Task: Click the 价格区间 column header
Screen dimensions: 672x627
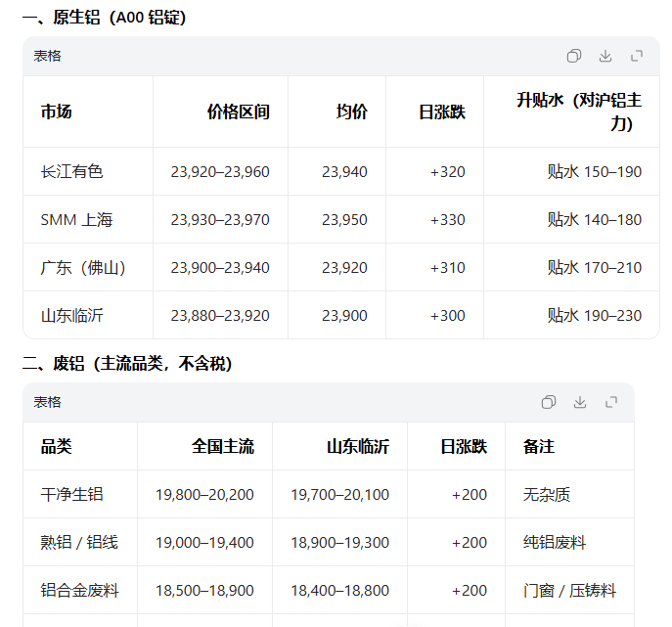Action: click(x=238, y=112)
